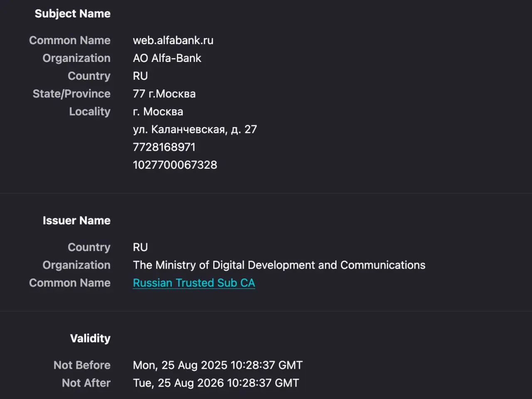
Task: Click the AO Alfa-Bank organization value
Action: [x=167, y=58]
